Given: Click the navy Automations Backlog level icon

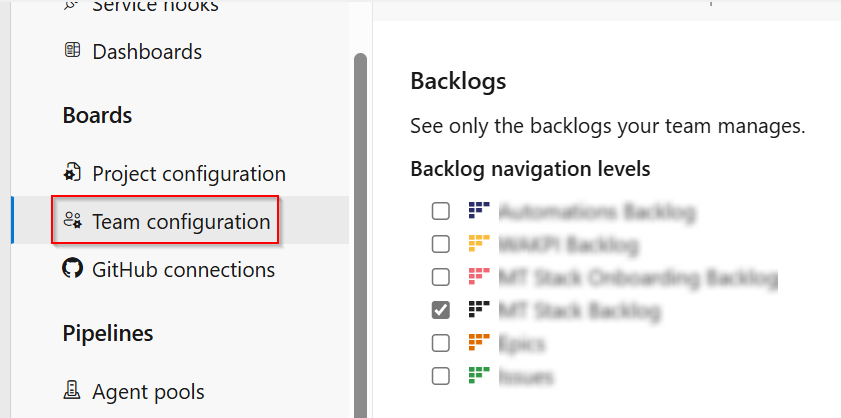Looking at the screenshot, I should [478, 210].
